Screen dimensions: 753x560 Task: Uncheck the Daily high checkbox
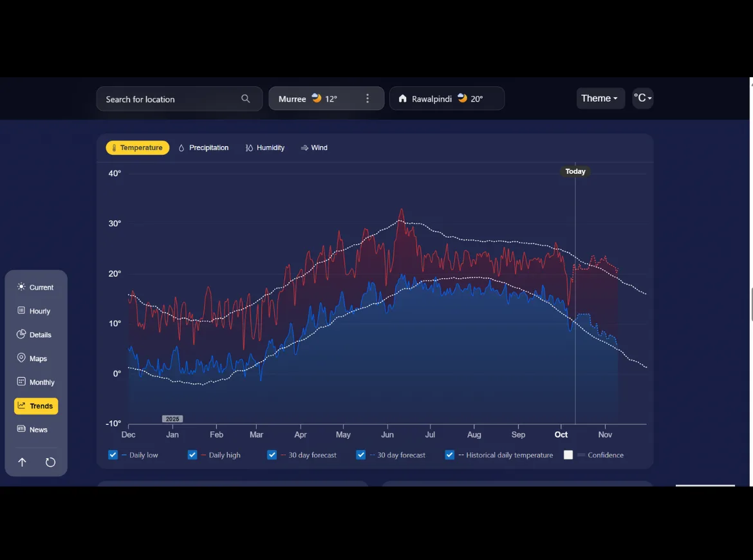point(192,455)
